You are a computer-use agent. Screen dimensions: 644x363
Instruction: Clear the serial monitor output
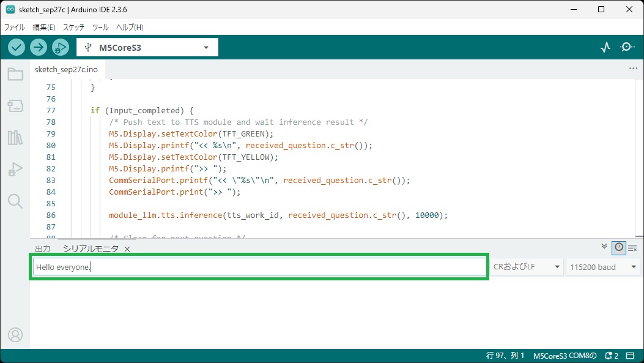click(x=633, y=248)
